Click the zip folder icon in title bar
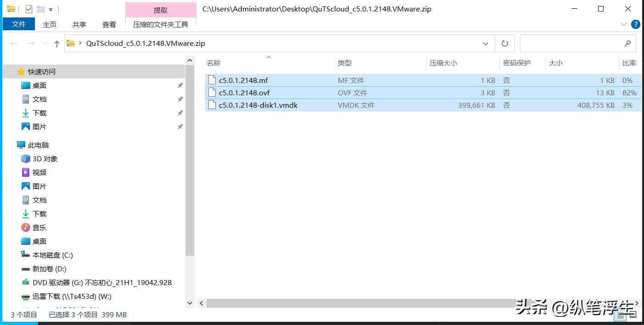This screenshot has height=325, width=644. point(11,9)
